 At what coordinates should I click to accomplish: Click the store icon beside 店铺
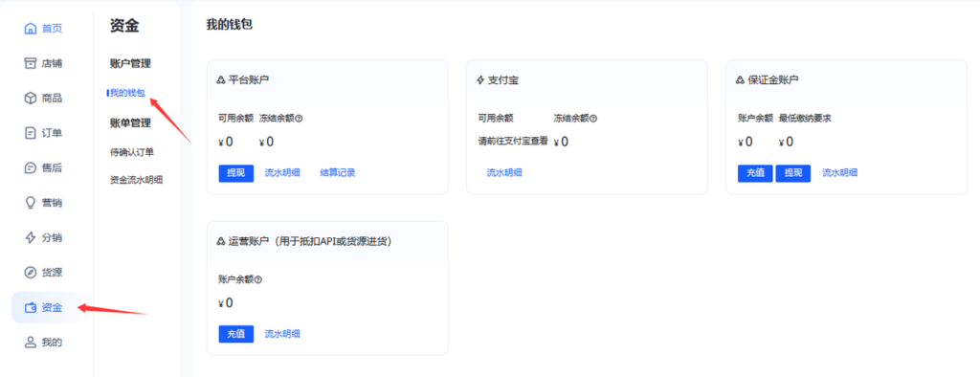click(30, 64)
